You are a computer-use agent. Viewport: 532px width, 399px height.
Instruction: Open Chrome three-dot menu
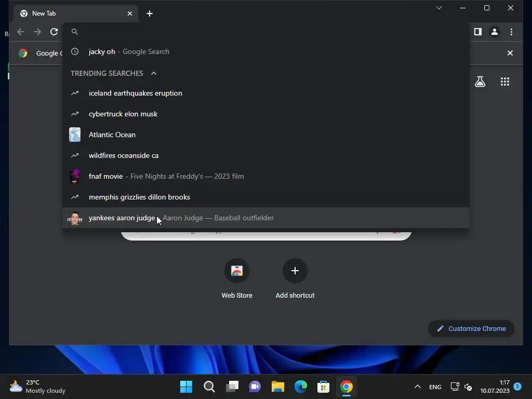click(x=511, y=32)
